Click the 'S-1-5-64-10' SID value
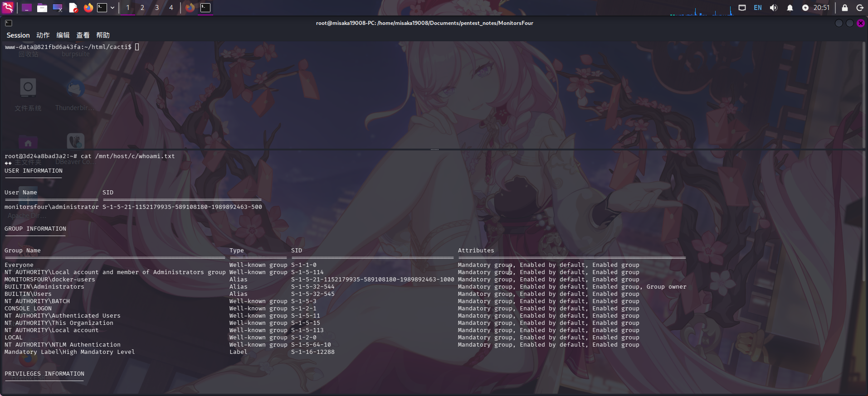The height and width of the screenshot is (396, 868). [311, 345]
